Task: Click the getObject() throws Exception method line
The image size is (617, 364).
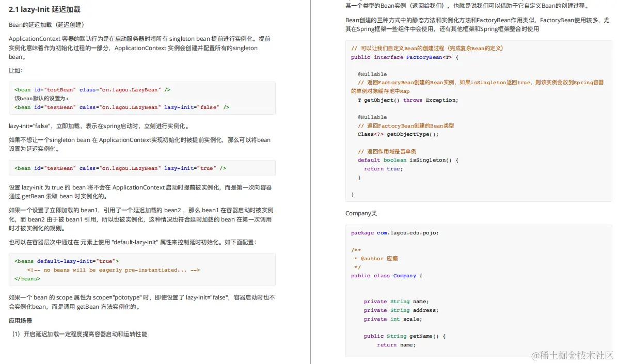Action: coord(407,100)
